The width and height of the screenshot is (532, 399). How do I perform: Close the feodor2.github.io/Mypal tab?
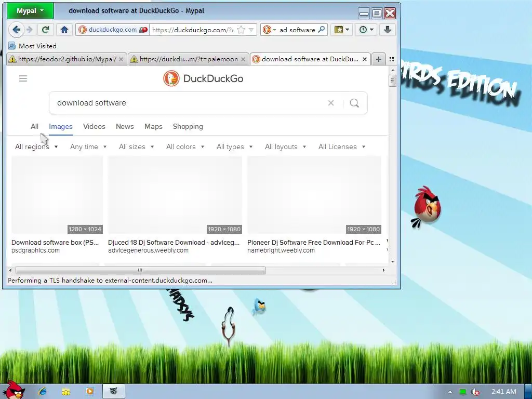tap(121, 59)
